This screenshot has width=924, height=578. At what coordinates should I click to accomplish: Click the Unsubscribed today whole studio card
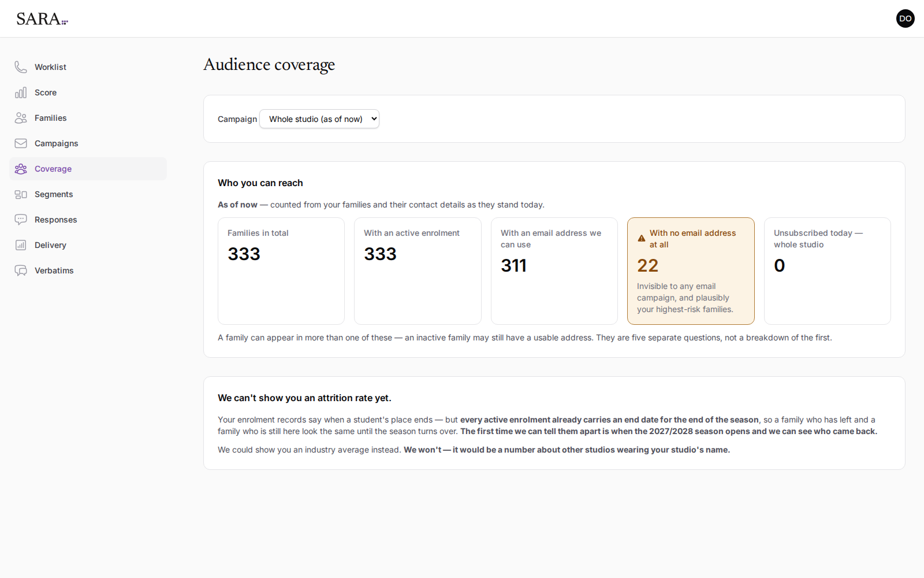pos(828,271)
